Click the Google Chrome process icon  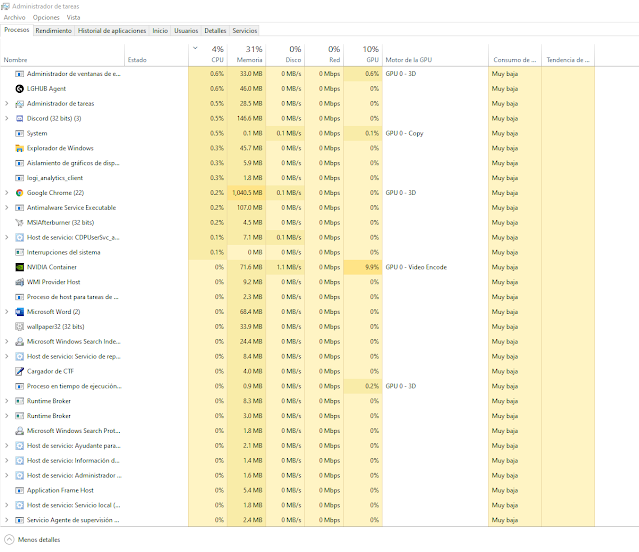(19, 193)
